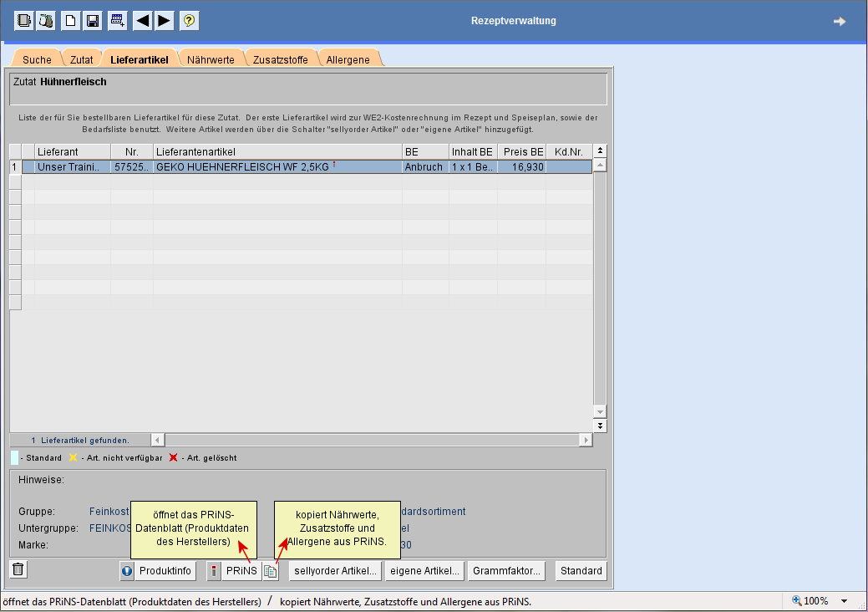Click row number 1 in the table
Image resolution: width=868 pixels, height=612 pixels.
15,166
